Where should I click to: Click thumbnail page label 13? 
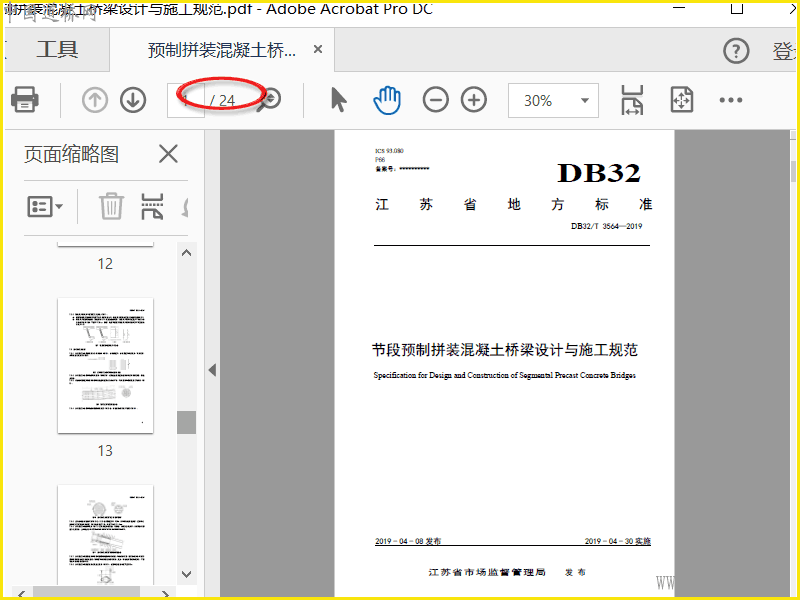point(105,451)
